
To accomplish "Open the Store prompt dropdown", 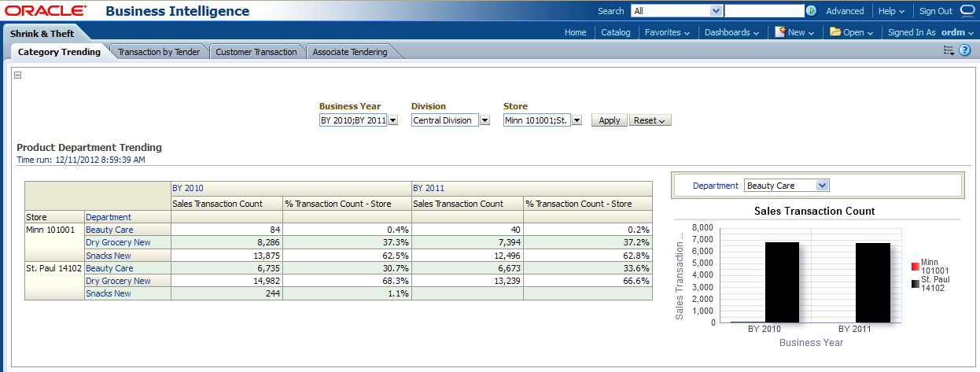I will pos(577,120).
